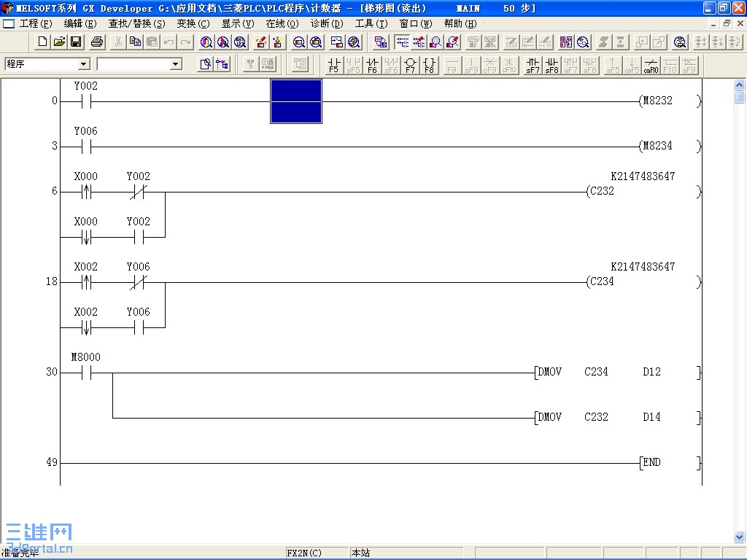Click the read from PLC icon
The image size is (747, 560).
point(278,42)
